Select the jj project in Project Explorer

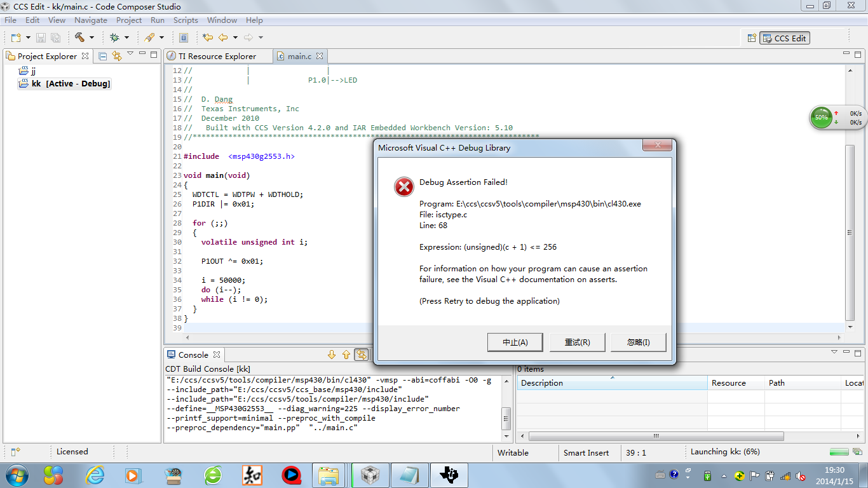click(27, 71)
